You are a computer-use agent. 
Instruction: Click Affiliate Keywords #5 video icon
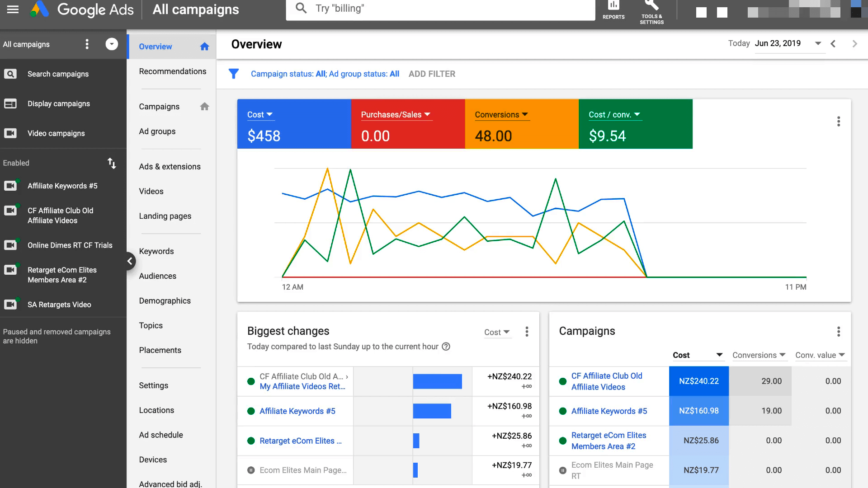(x=11, y=185)
